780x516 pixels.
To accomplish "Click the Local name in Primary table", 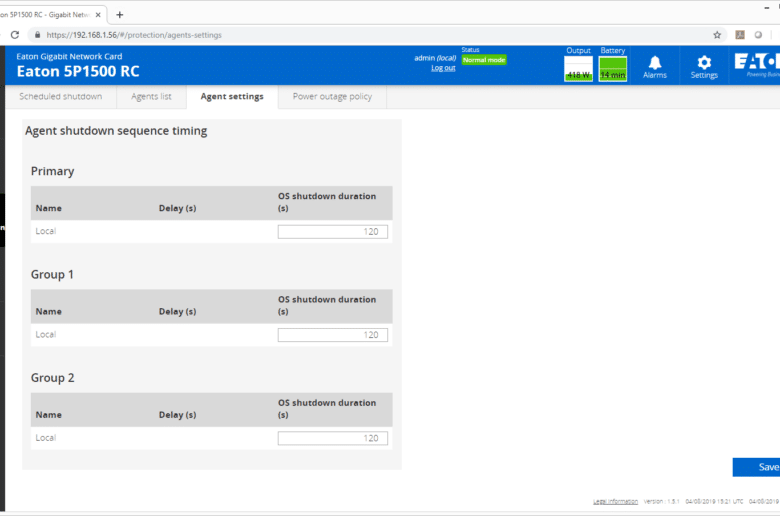I will point(46,231).
